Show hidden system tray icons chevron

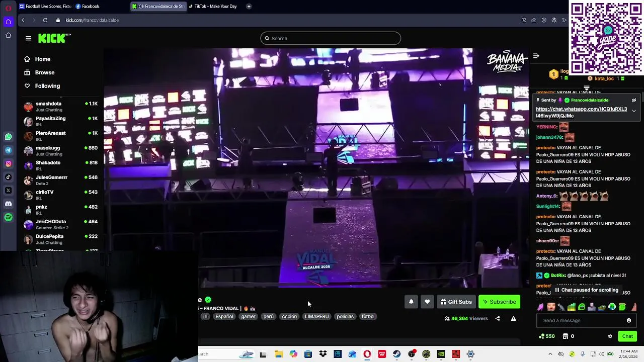point(550,354)
